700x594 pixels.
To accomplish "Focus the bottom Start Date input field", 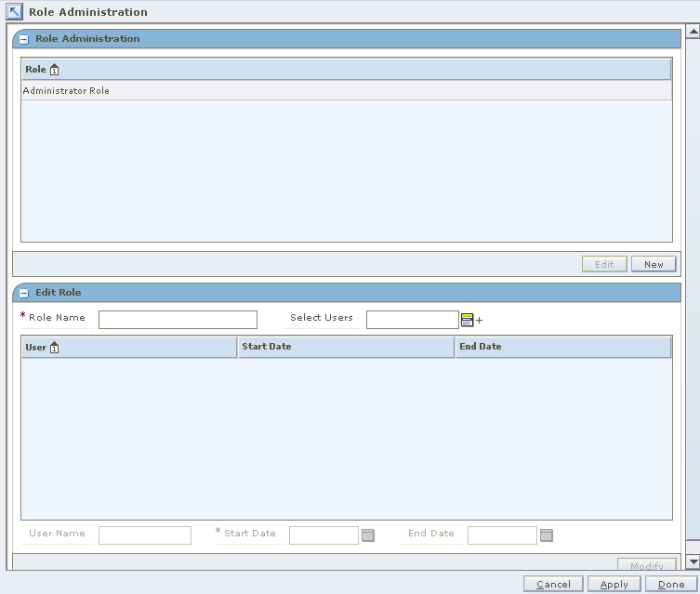I will tap(324, 535).
